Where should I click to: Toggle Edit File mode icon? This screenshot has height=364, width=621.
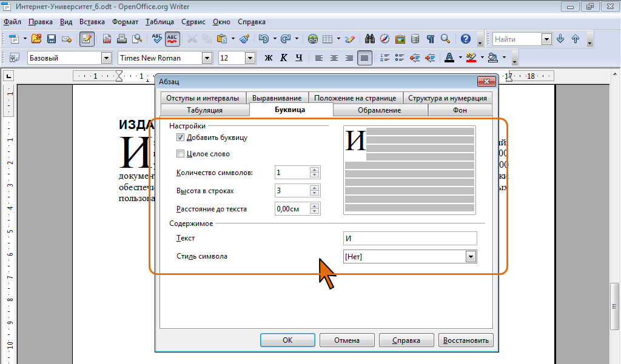point(87,39)
